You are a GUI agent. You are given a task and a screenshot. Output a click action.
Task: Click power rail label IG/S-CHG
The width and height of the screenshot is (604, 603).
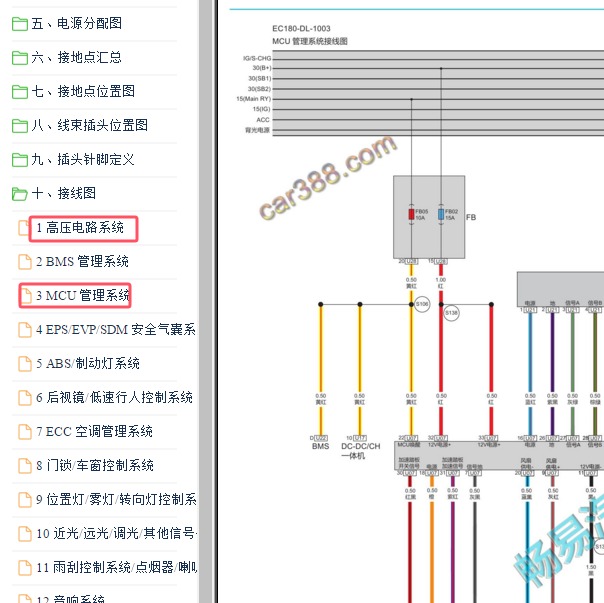pyautogui.click(x=257, y=58)
